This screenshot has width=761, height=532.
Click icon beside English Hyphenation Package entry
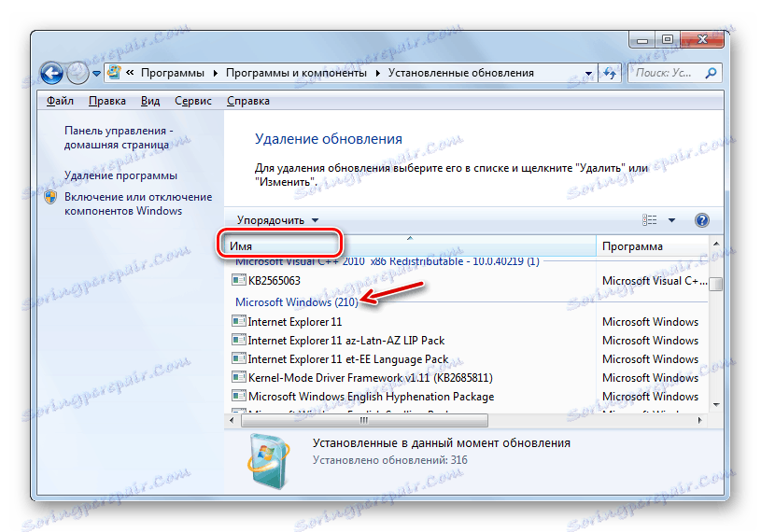238,396
